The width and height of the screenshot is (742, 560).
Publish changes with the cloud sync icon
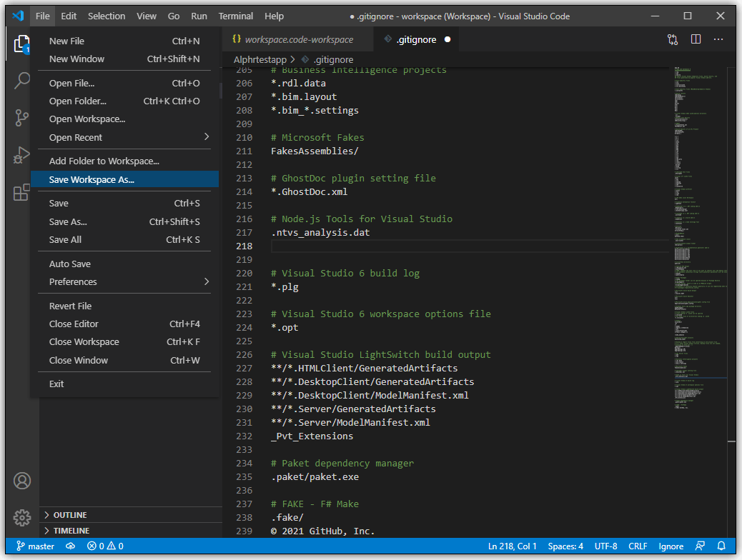(70, 546)
